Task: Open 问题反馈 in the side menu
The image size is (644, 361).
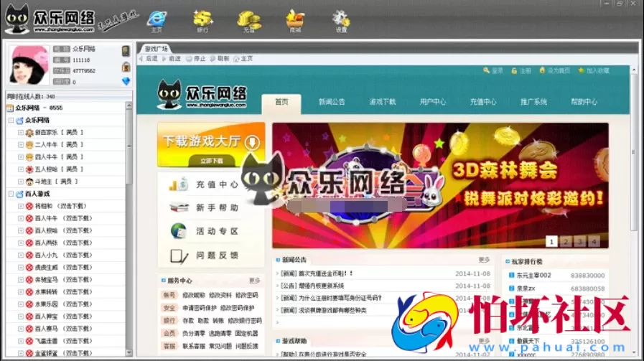Action: pos(211,255)
